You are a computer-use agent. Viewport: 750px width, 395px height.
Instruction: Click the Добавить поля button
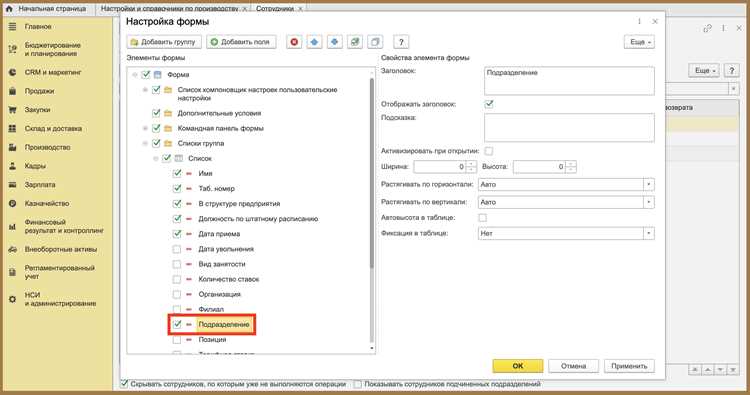click(241, 42)
